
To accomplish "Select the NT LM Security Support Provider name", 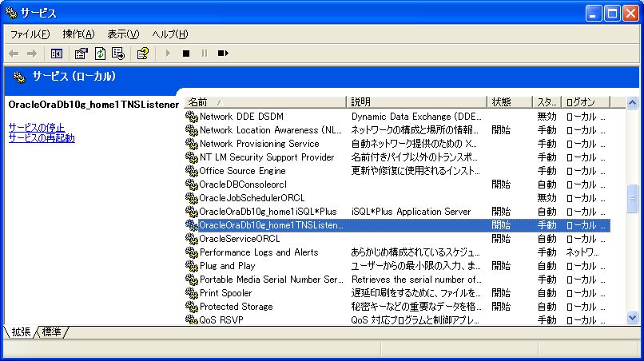I will pyautogui.click(x=267, y=157).
